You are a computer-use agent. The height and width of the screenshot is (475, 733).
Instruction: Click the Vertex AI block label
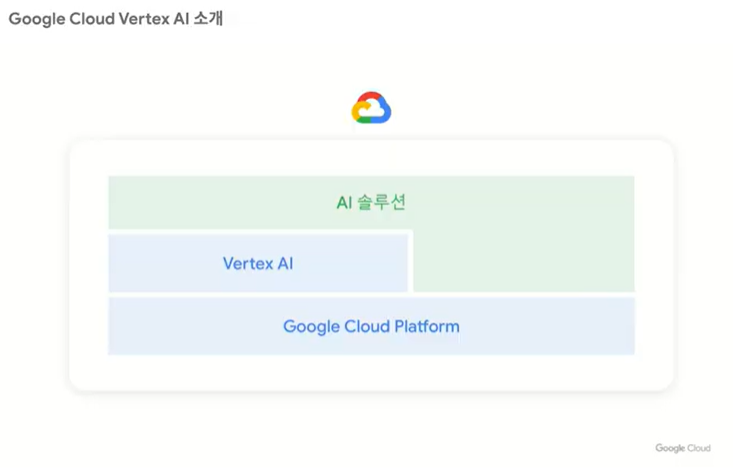(258, 264)
